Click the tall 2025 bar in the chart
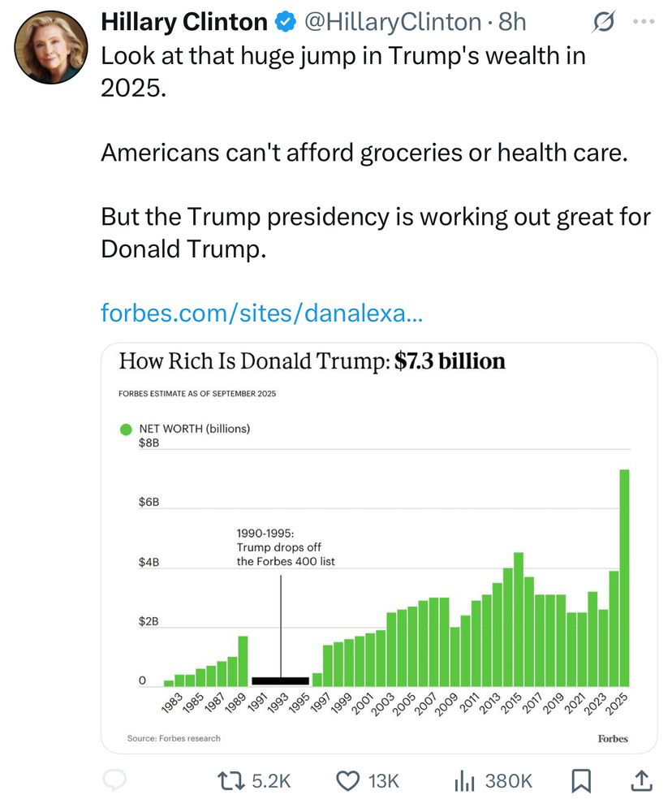This screenshot has height=812, width=672. [x=624, y=577]
